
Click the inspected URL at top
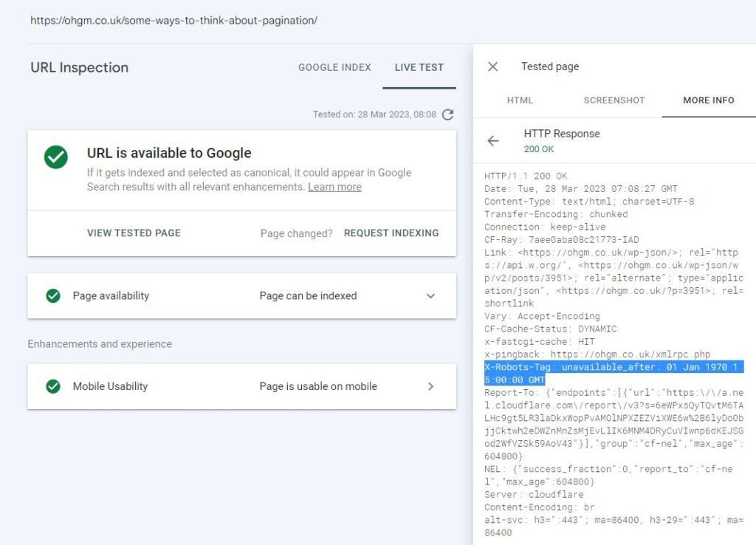pyautogui.click(x=173, y=21)
